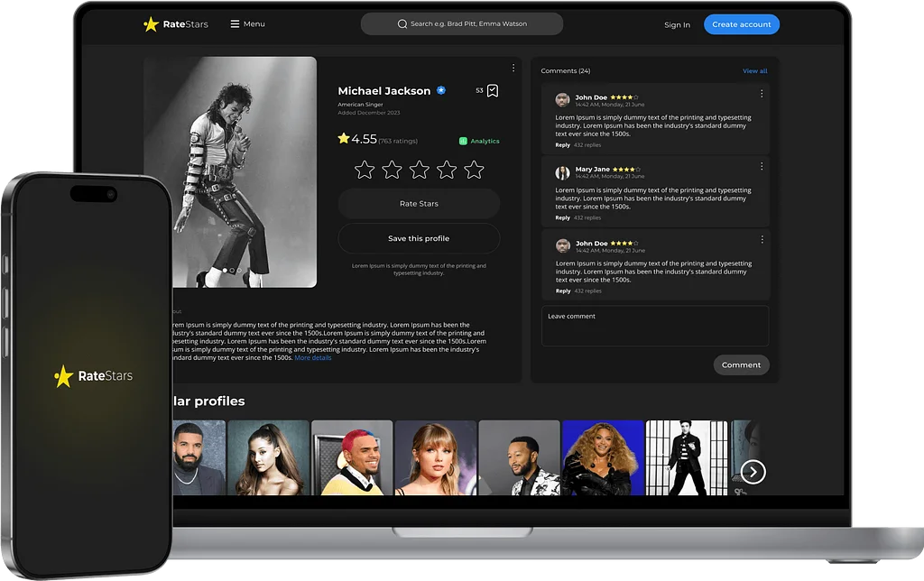Tap the RateStars logo on the phone screen
The width and height of the screenshot is (924, 581).
pos(93,376)
